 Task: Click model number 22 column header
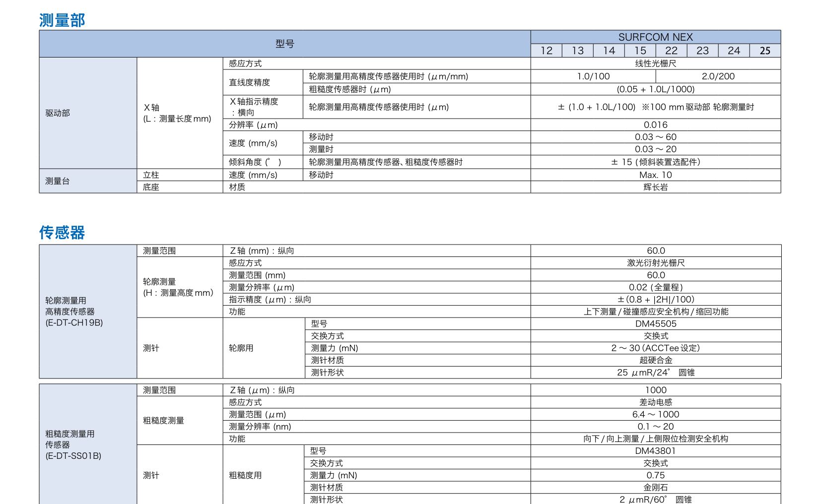click(x=672, y=51)
